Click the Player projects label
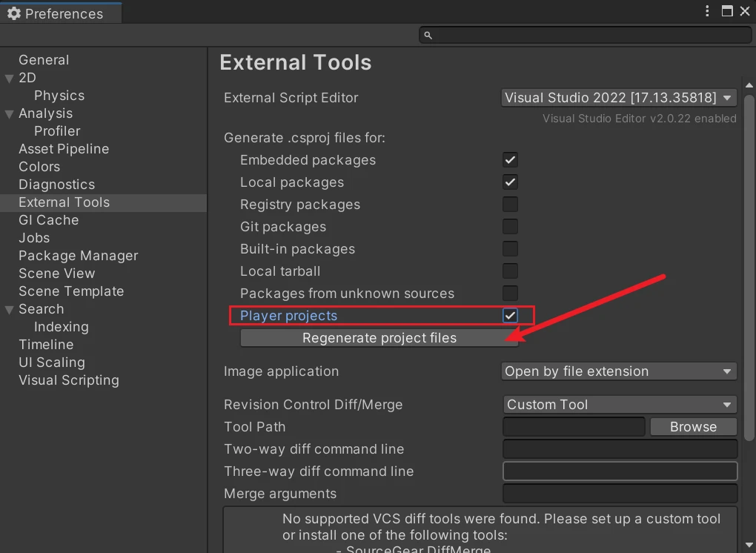 [289, 316]
